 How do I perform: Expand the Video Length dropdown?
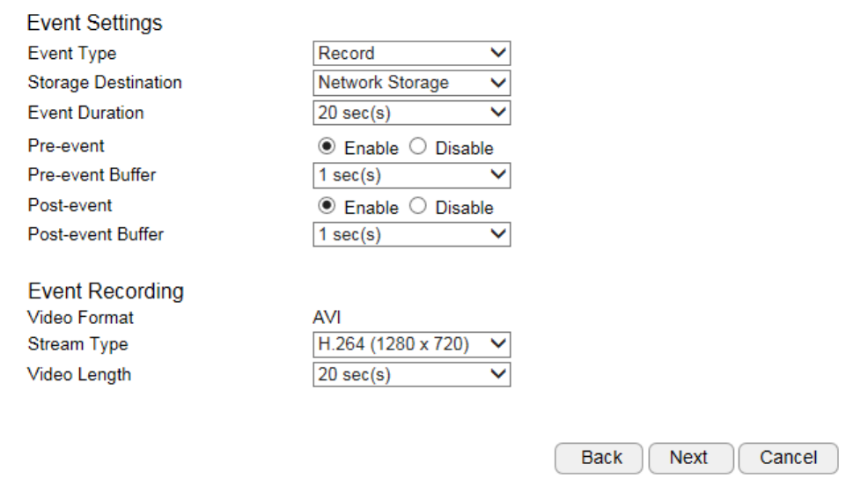[411, 374]
